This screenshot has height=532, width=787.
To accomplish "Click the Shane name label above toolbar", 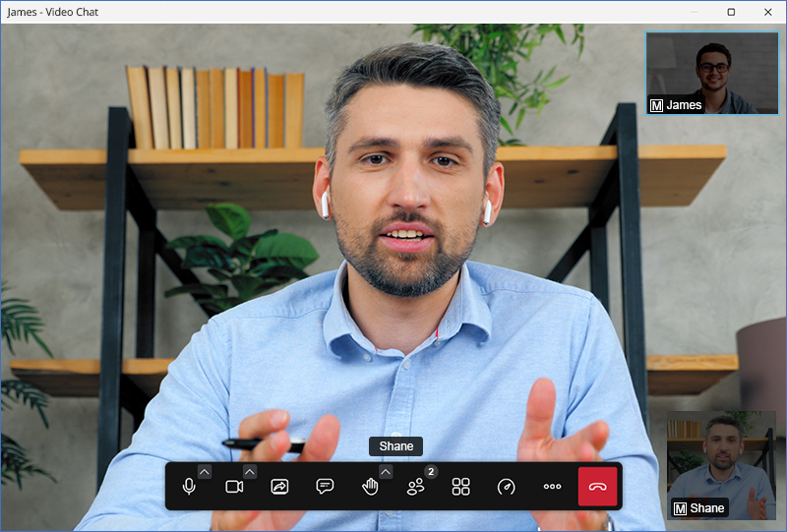I will point(396,446).
